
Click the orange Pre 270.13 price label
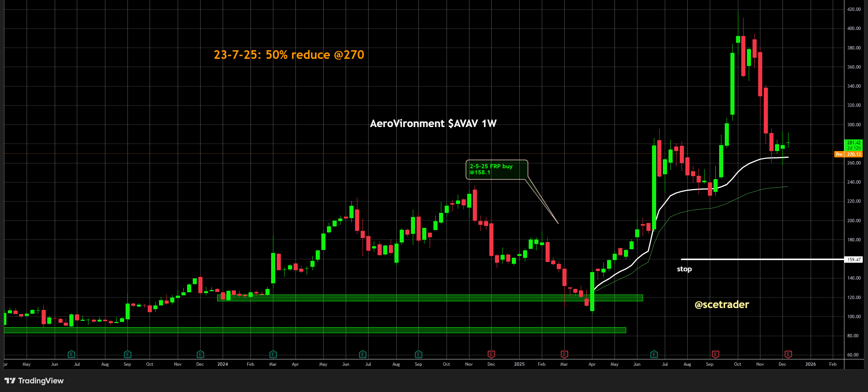(849, 154)
